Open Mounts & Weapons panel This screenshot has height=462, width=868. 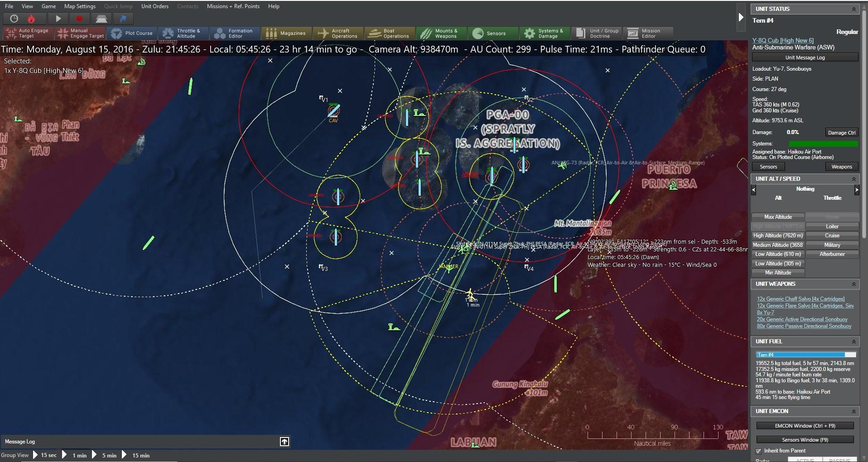(440, 33)
